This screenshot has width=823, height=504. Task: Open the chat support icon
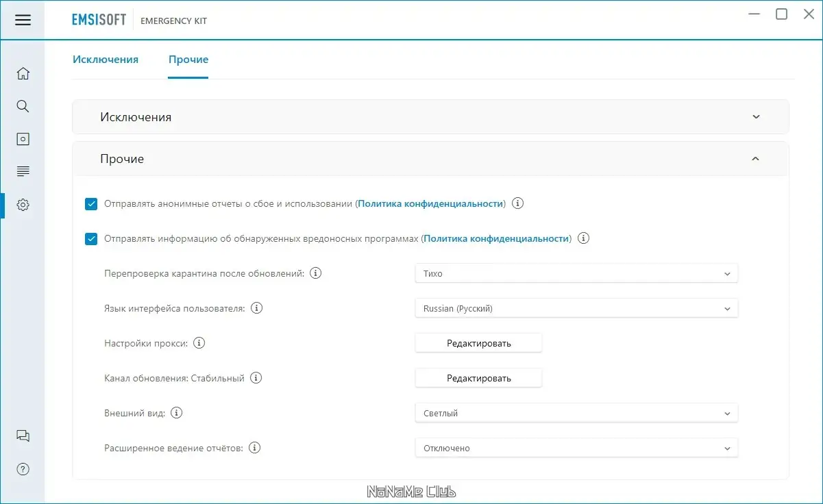coord(23,436)
